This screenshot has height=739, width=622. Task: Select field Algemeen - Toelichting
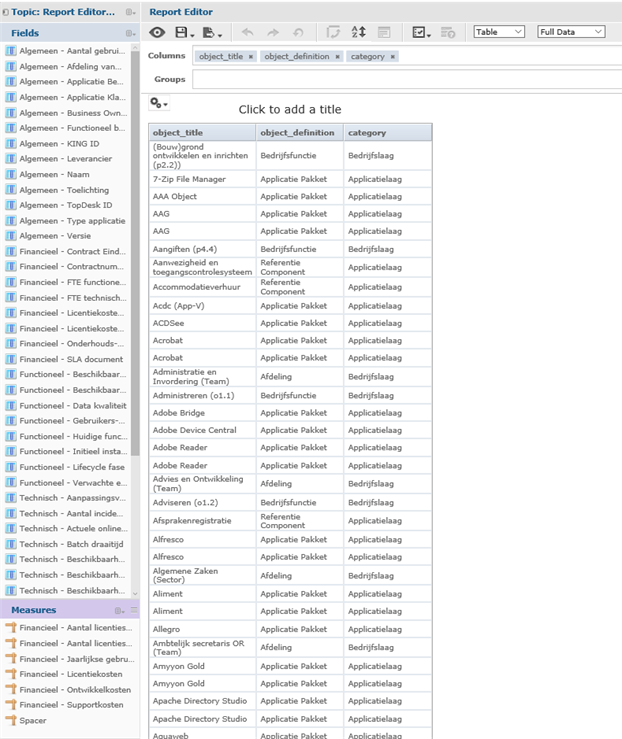tap(64, 190)
